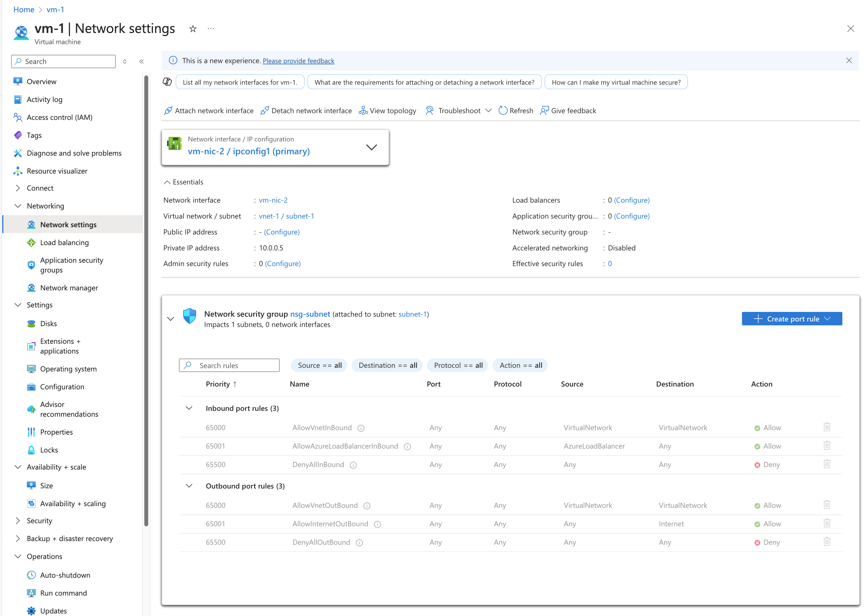Open Network manager from the sidebar icon
867x616 pixels.
pyautogui.click(x=31, y=288)
